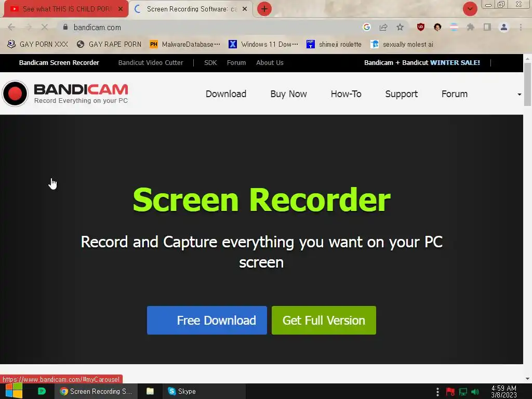Click the Bandicam red record logo
This screenshot has width=532, height=399.
(15, 94)
